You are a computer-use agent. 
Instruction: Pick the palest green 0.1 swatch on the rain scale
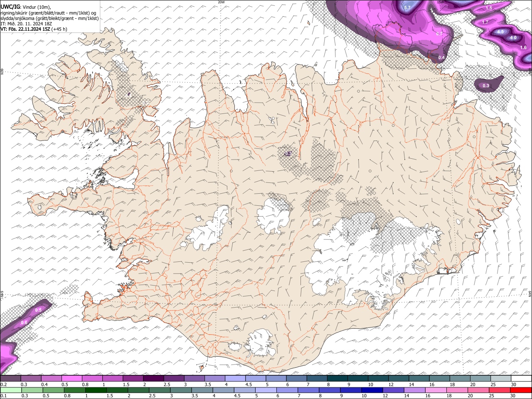point(11,390)
